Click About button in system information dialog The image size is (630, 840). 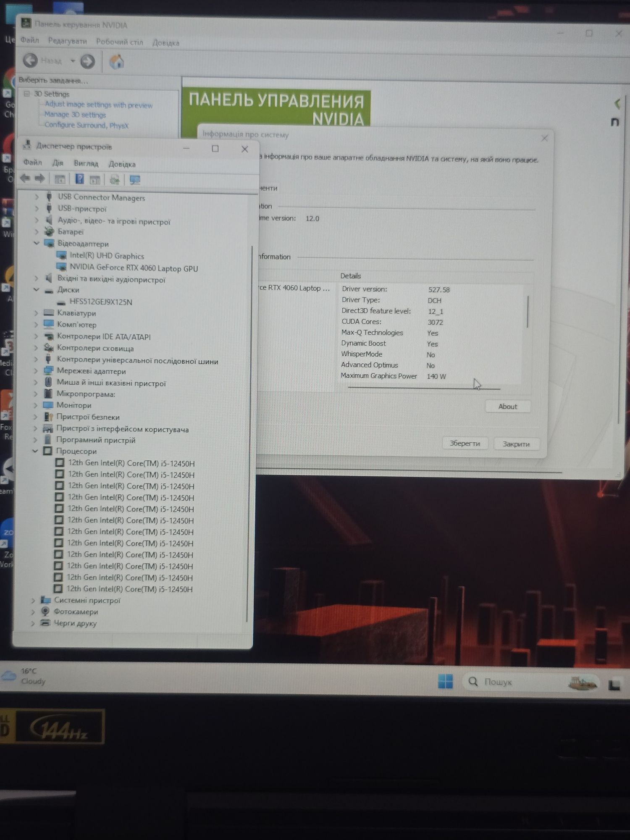point(508,407)
